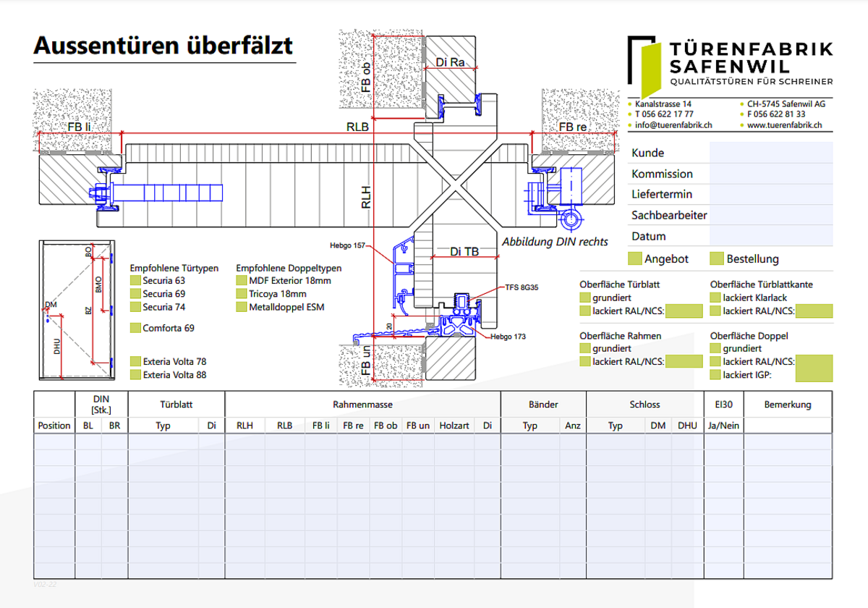Open the www.tuerenfabrik.ch website link
The image size is (868, 608).
click(785, 125)
